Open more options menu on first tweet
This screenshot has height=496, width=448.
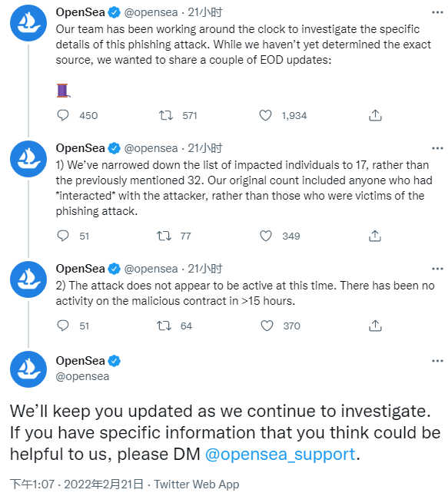437,12
